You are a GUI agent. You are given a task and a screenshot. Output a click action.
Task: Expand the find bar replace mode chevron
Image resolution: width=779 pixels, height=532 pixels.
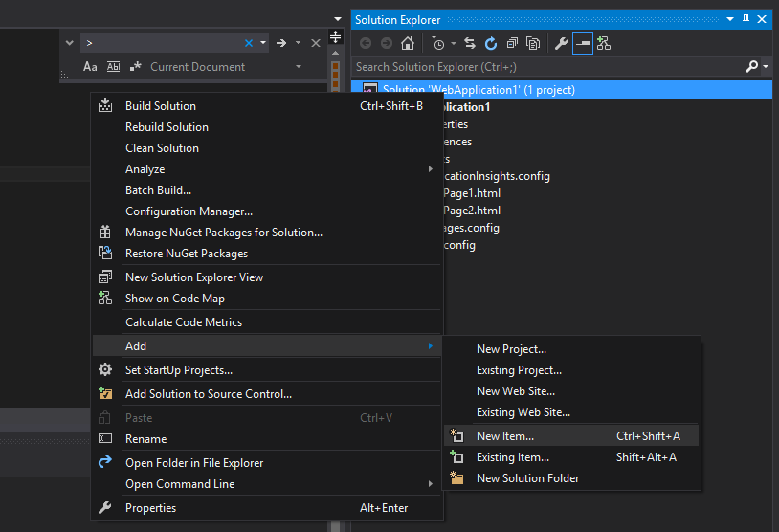coord(68,43)
